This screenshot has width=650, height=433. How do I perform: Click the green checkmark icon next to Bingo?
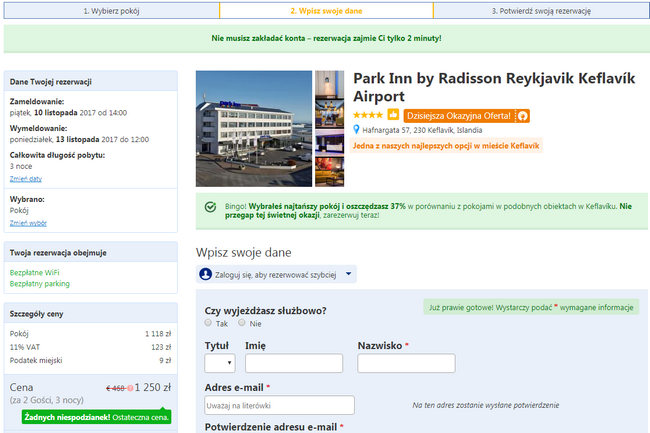(x=210, y=207)
